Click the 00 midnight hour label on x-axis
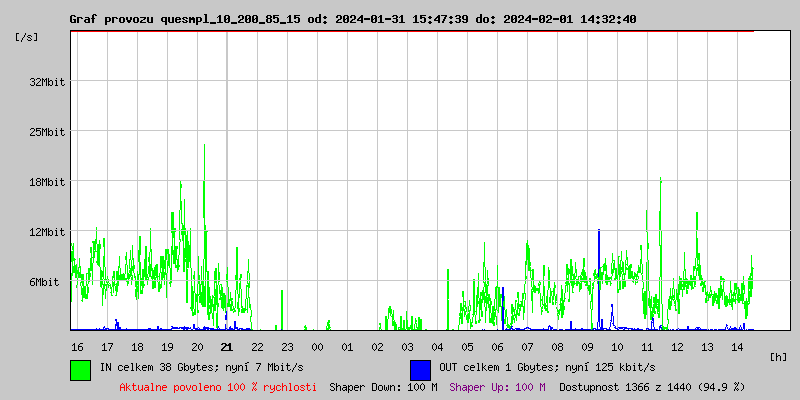Viewport: 800px width, 400px height. pyautogui.click(x=317, y=346)
